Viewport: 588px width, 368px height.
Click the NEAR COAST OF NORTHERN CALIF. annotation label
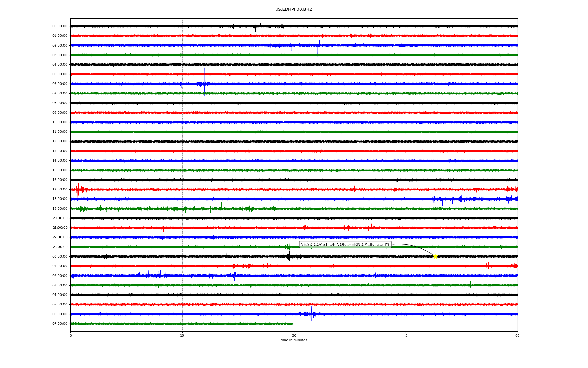345,245
